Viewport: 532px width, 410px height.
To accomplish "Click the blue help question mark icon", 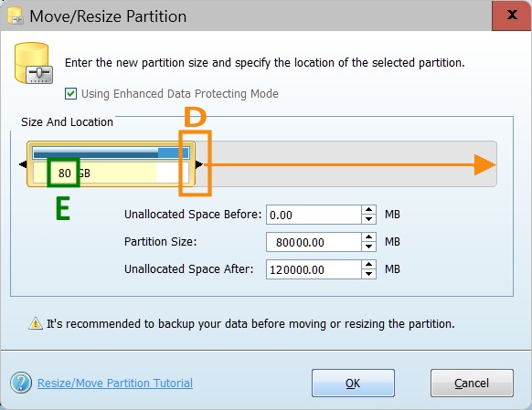I will click(x=21, y=383).
